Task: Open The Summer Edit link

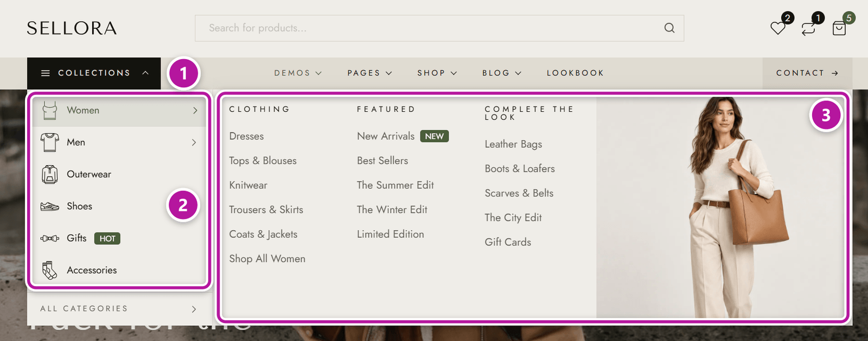Action: click(395, 185)
